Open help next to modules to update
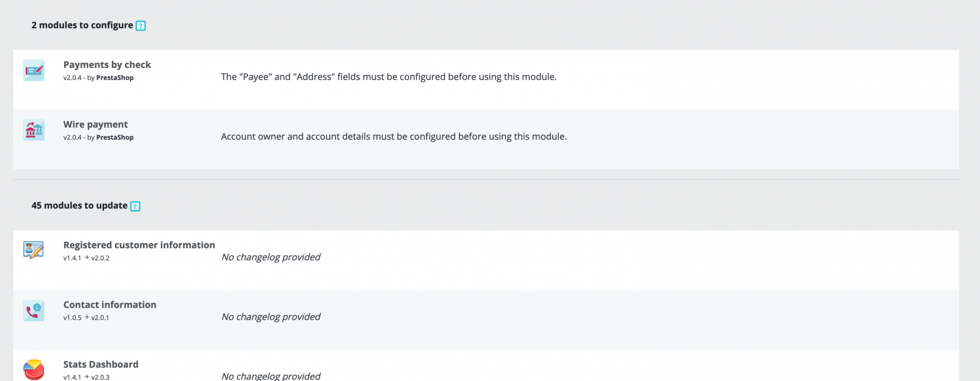 135,206
